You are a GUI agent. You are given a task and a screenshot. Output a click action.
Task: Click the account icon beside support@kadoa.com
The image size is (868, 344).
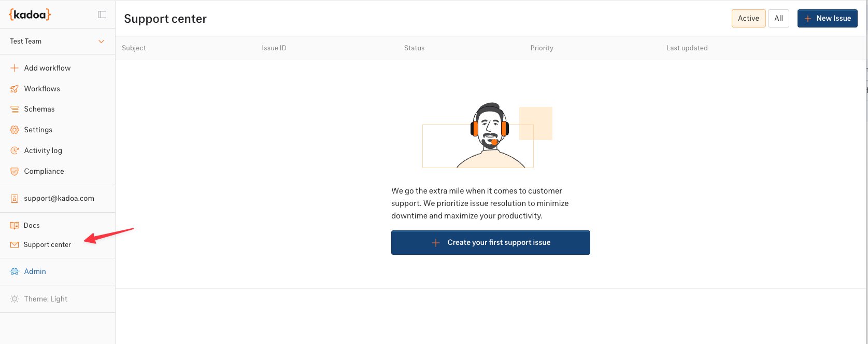tap(15, 198)
